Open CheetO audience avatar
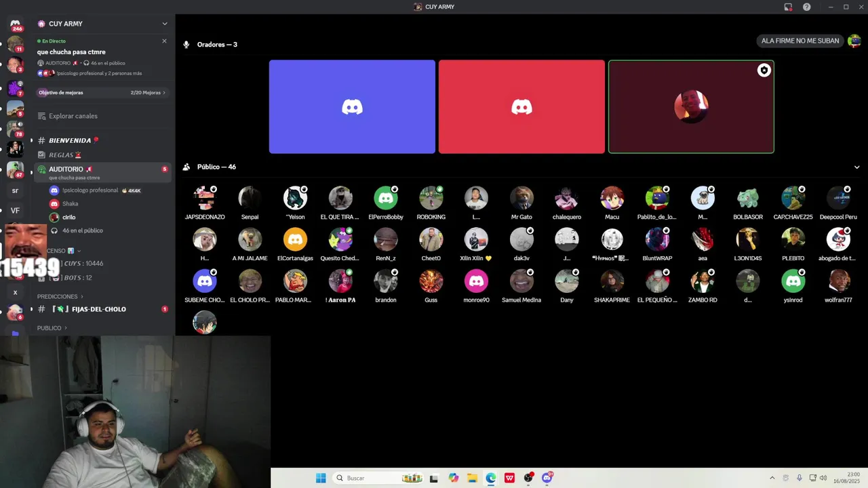 (x=431, y=239)
